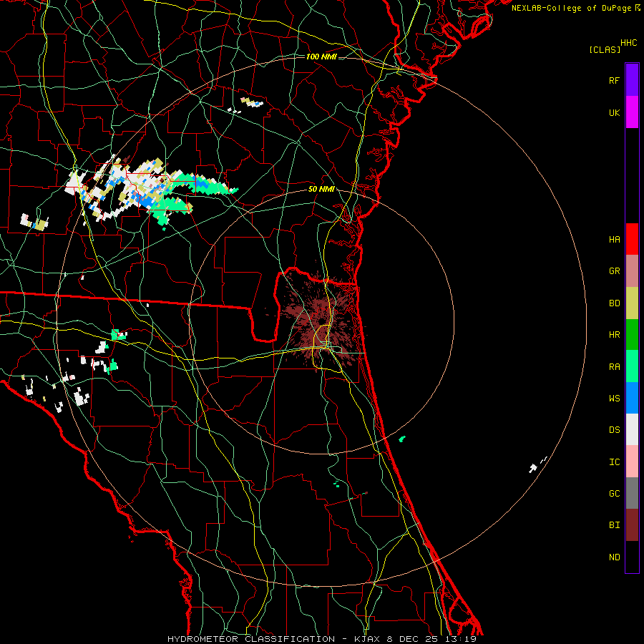Click the "GC" legend label
This screenshot has height=644, width=644.
614,494
